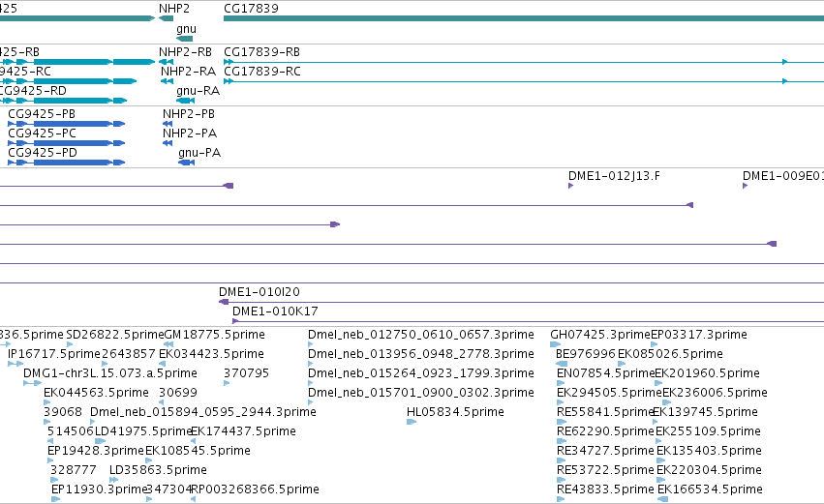Open the NHP2-PA protein label
Viewport: 824px width, 504px height.
(x=190, y=133)
